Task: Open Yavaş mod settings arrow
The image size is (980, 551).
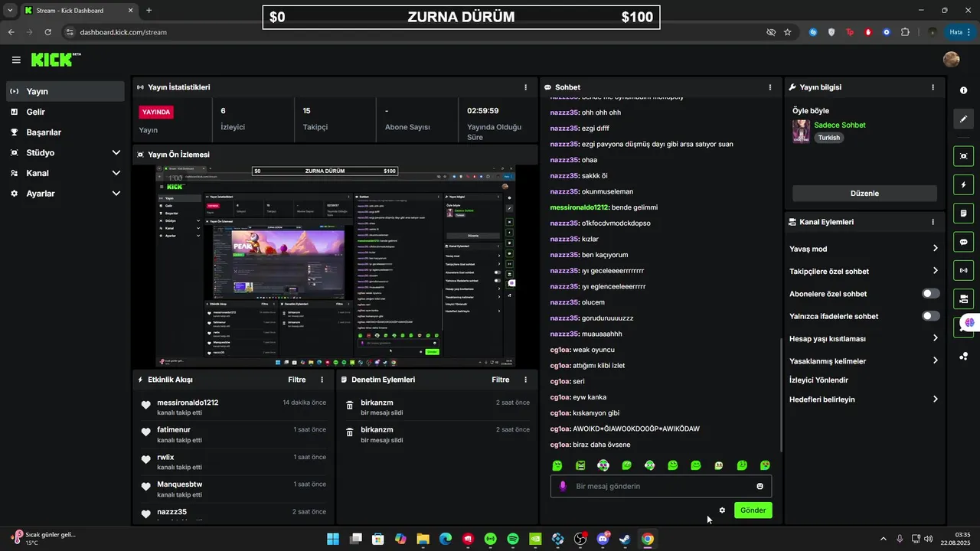Action: (x=935, y=249)
